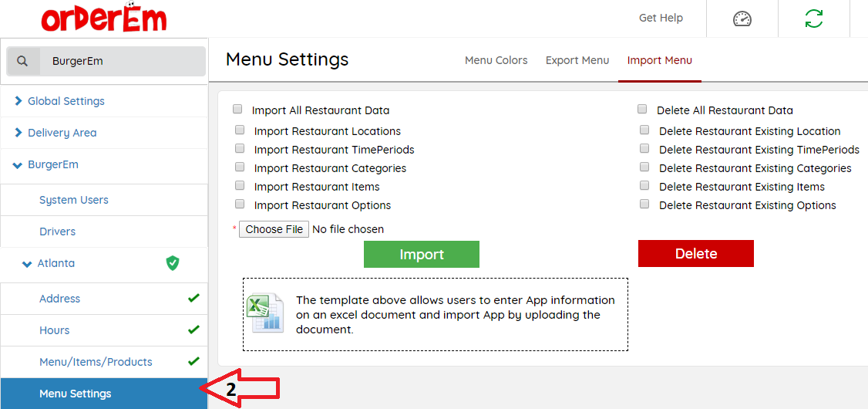
Task: Click the Excel template icon
Action: click(264, 313)
